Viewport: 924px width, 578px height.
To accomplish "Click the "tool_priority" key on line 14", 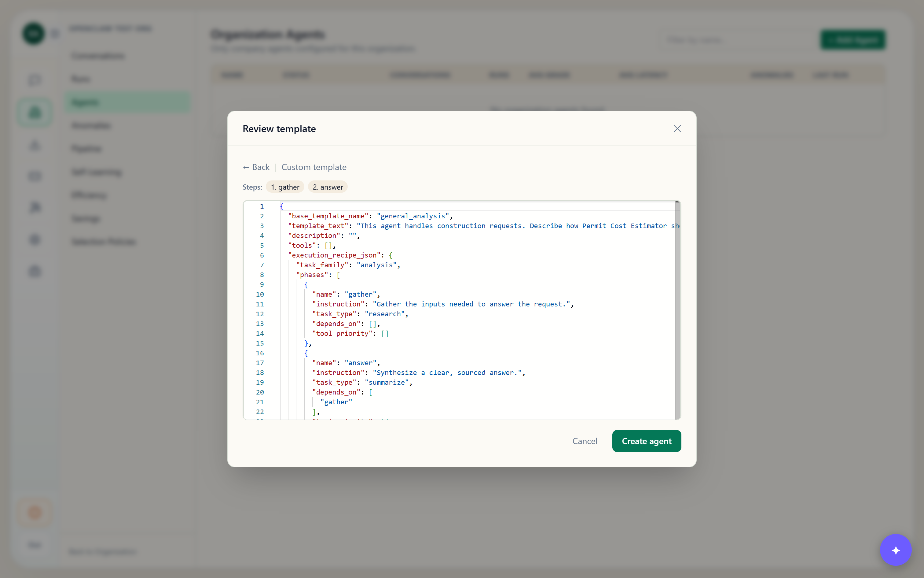I will pos(342,333).
